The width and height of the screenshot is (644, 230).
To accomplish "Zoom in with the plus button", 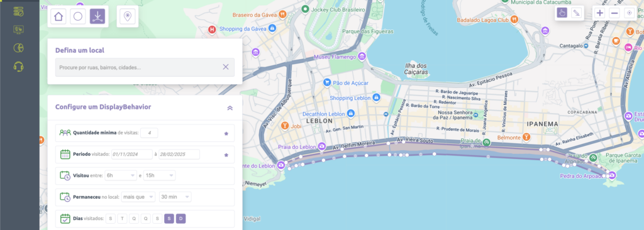I will [x=600, y=13].
